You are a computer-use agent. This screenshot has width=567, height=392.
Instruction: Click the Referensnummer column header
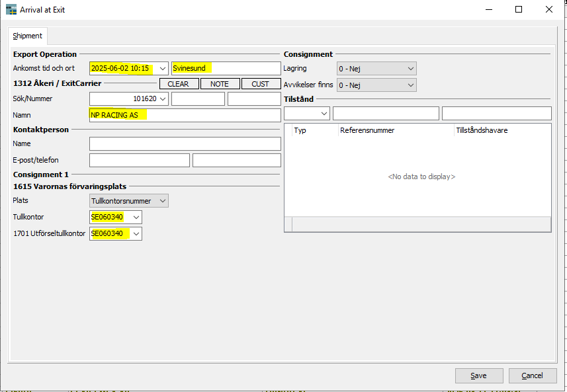(396, 131)
